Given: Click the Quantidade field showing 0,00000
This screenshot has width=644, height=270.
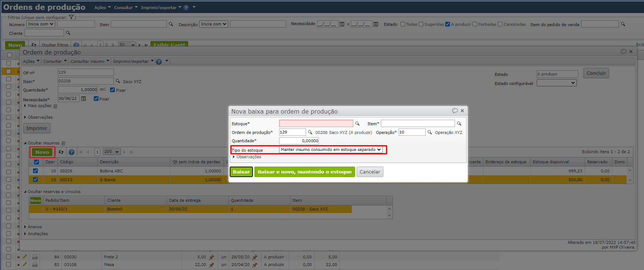Looking at the screenshot, I should click(x=299, y=141).
